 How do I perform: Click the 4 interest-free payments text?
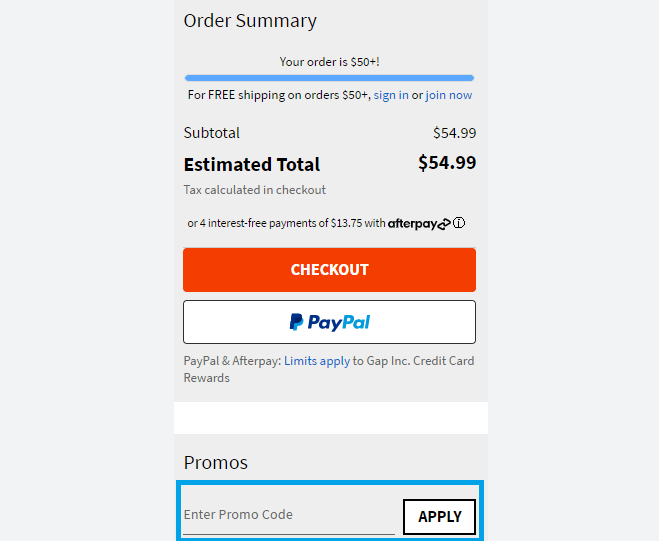285,224
